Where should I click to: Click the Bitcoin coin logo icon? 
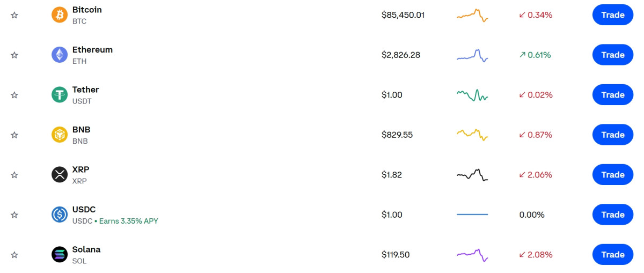click(60, 15)
